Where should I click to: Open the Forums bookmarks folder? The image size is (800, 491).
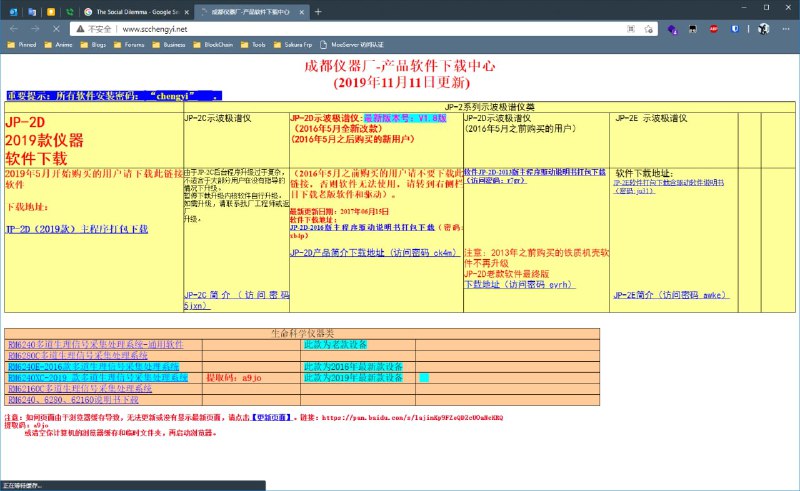pos(129,45)
